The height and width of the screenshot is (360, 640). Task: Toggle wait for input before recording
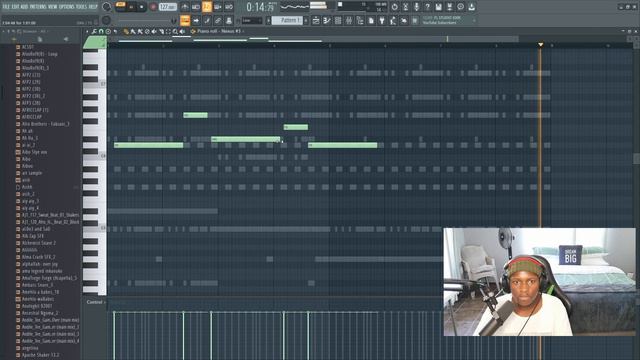[x=196, y=7]
